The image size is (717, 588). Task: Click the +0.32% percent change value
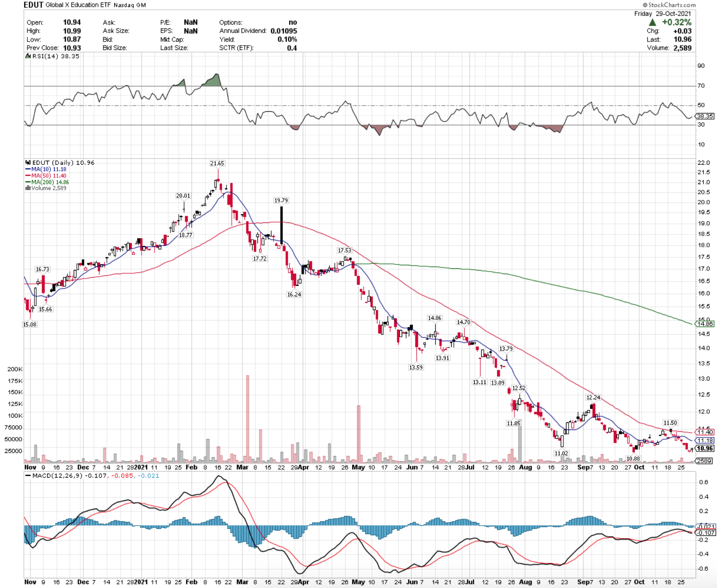pos(676,22)
